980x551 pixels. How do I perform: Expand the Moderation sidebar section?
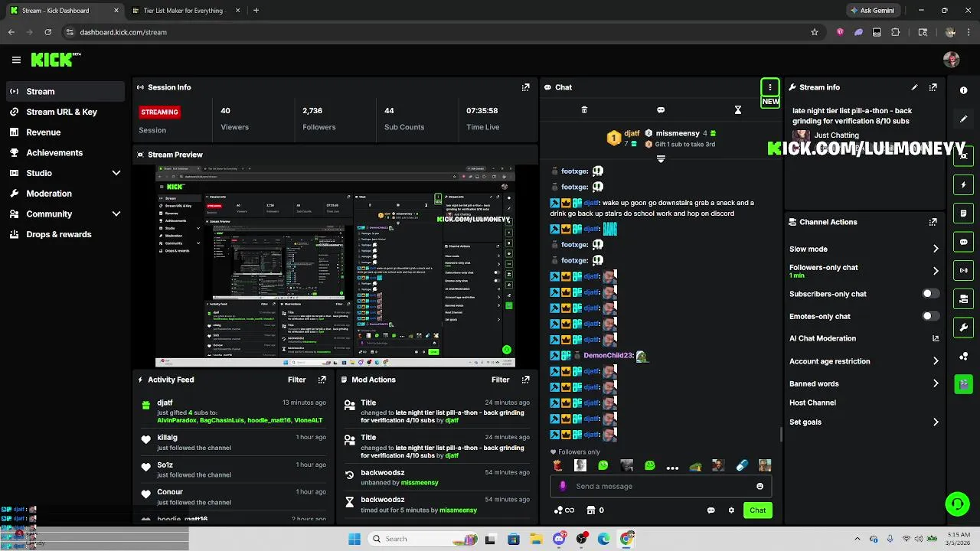(x=64, y=194)
